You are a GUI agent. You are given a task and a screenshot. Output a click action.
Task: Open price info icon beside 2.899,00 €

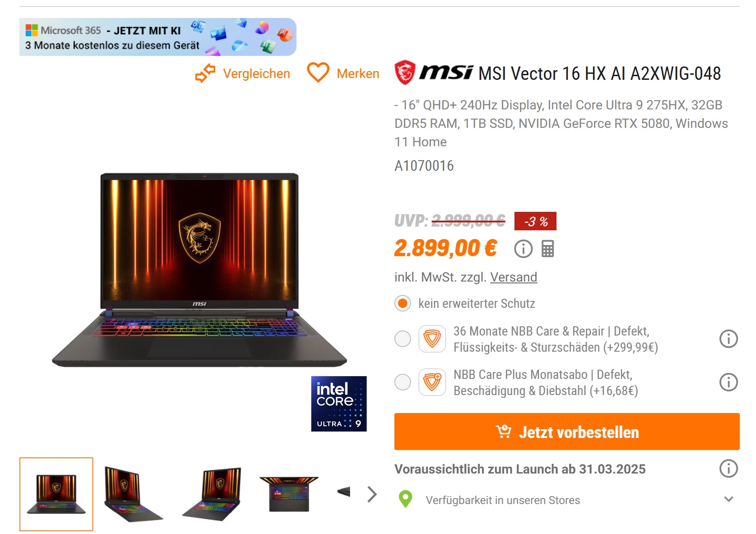[x=523, y=249]
